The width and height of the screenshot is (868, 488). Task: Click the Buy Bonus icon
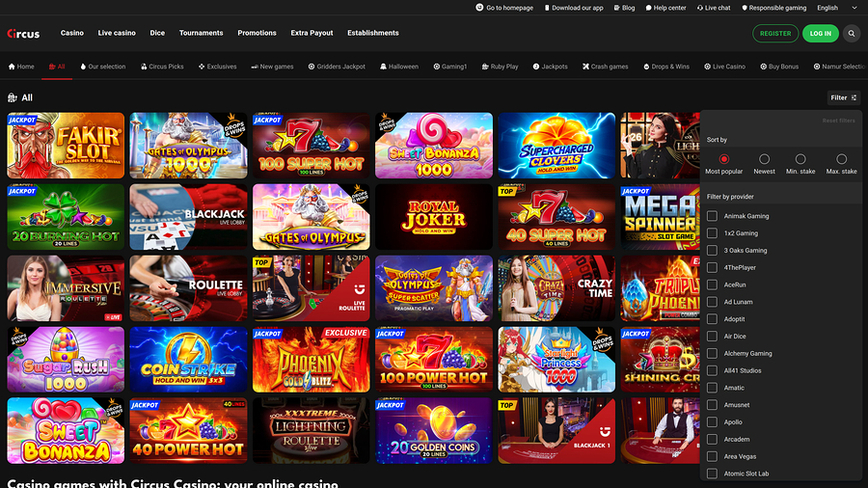(x=764, y=67)
